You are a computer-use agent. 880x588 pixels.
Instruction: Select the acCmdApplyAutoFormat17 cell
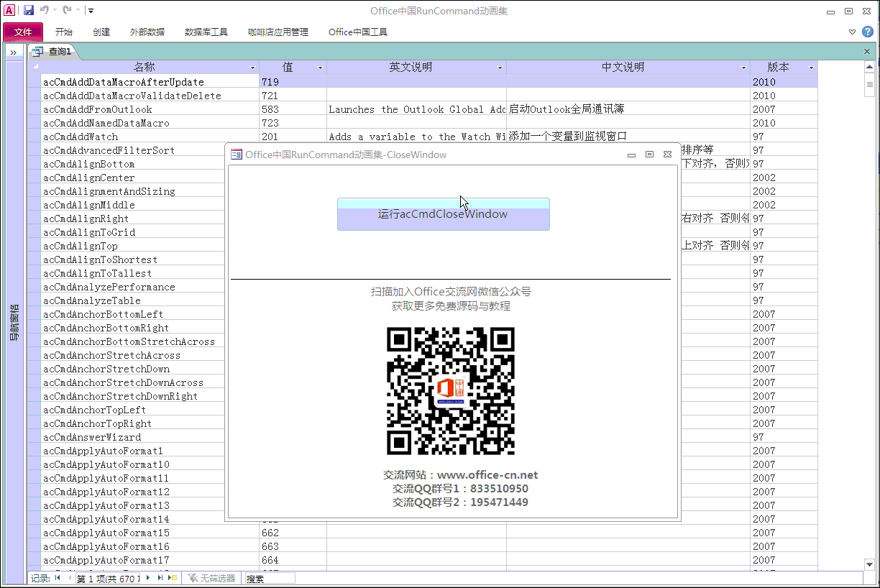pyautogui.click(x=150, y=560)
